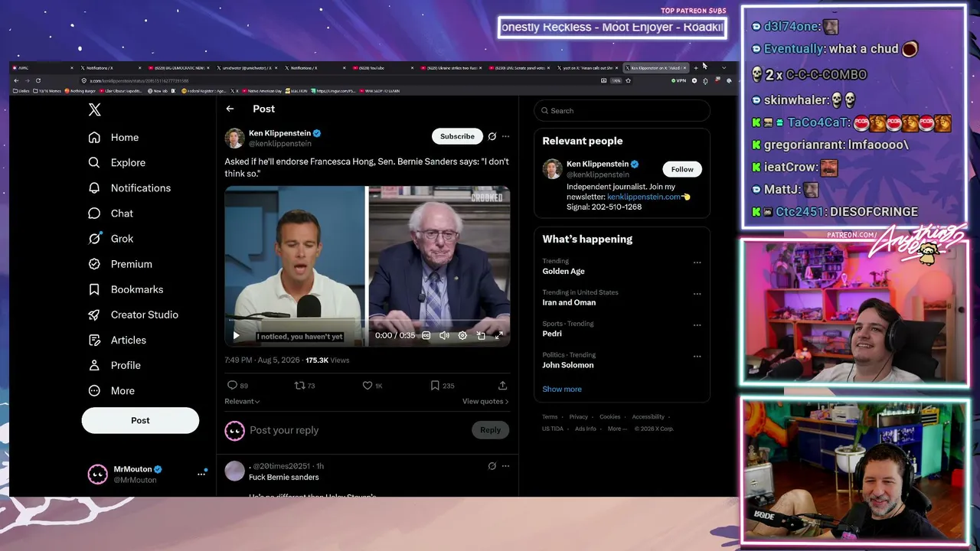Expand the video to fullscreen
Viewport: 980px width, 551px height.
point(499,335)
